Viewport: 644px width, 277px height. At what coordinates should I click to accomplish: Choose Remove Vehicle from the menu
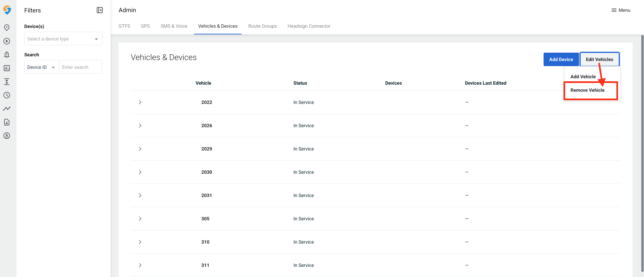(587, 90)
